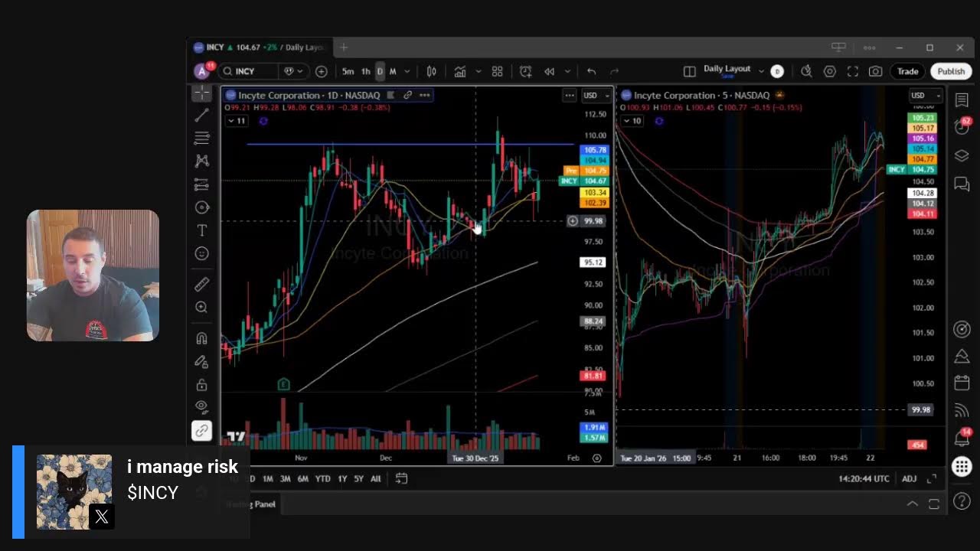Open the watchlist panel in right sidebar

coord(962,100)
